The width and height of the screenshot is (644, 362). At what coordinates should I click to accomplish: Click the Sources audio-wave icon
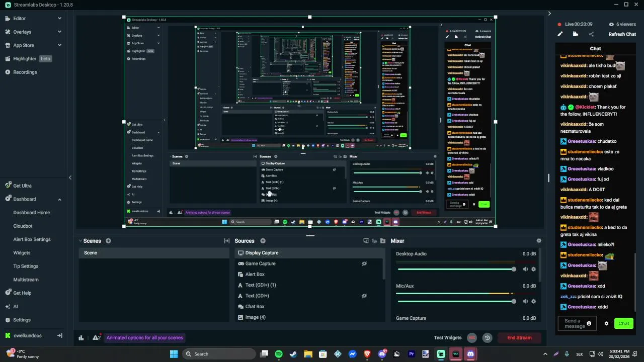click(x=374, y=241)
